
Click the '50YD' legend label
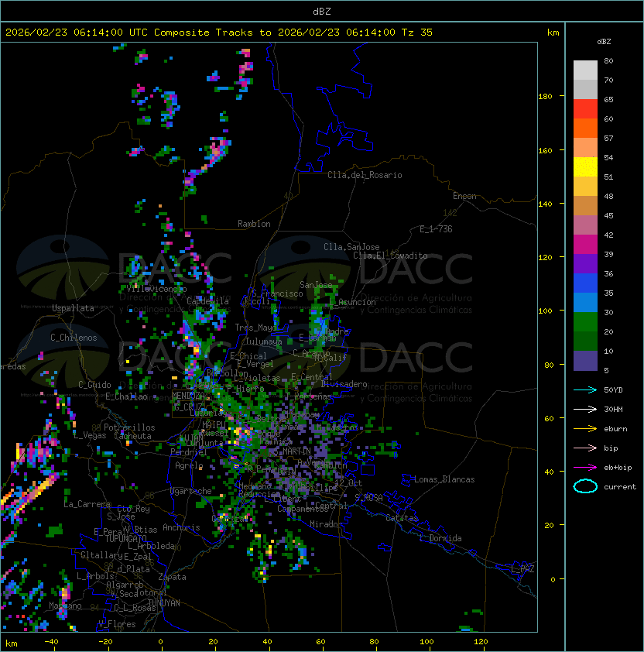pos(613,390)
